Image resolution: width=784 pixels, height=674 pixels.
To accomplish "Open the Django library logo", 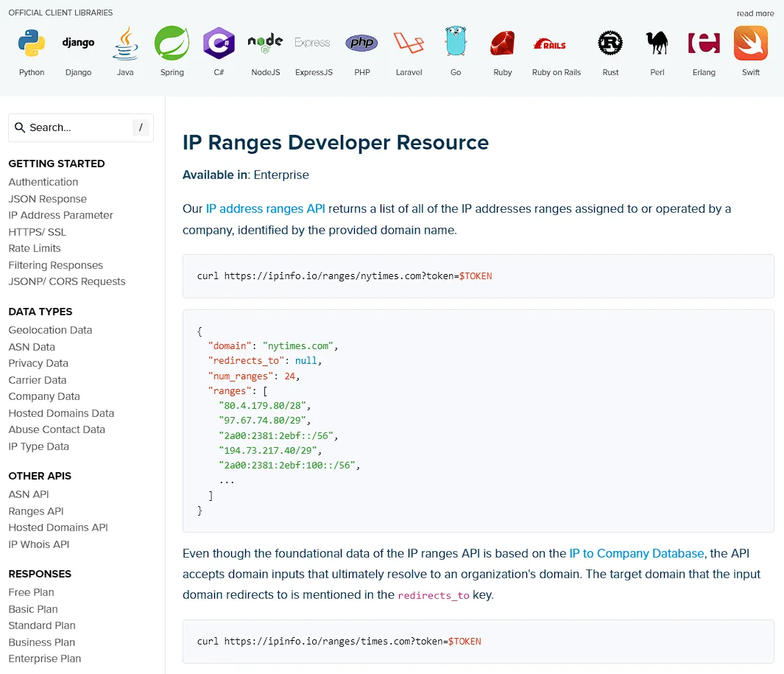I will click(79, 43).
